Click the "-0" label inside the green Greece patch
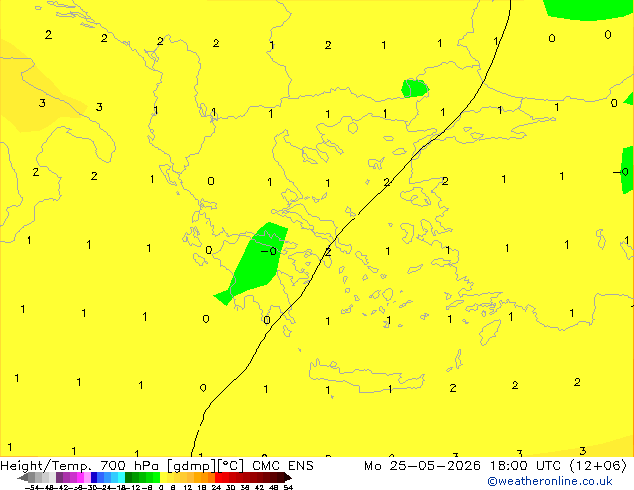The image size is (634, 490). [x=269, y=251]
